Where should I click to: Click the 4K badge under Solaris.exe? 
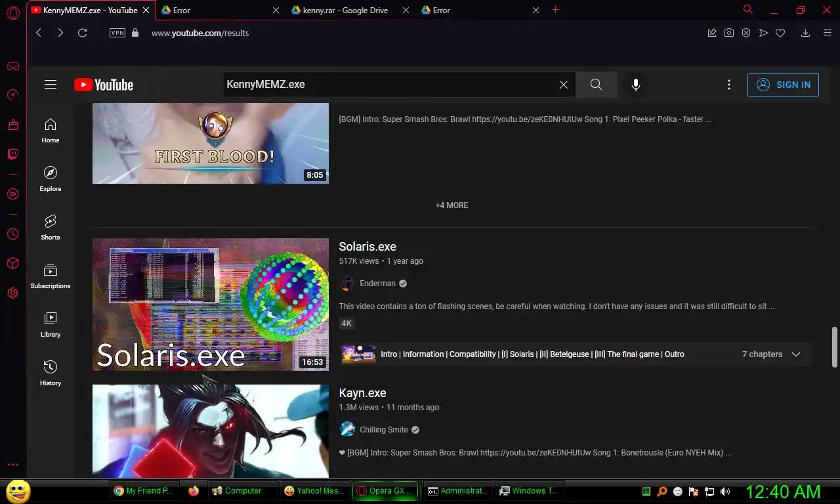tap(346, 324)
